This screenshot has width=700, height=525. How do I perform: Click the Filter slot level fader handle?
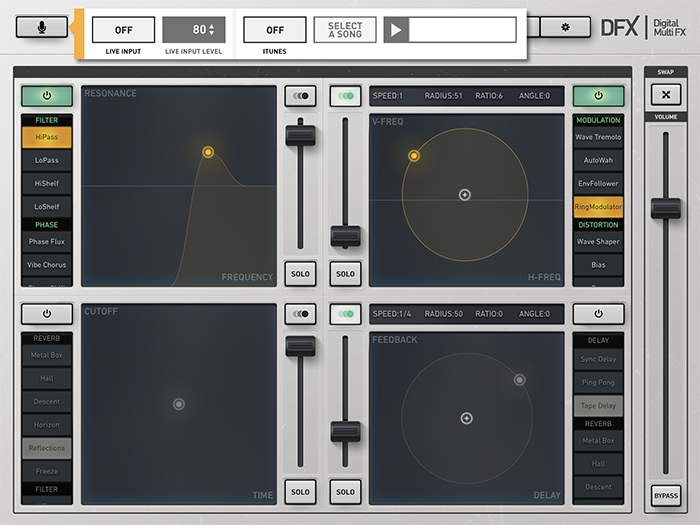click(300, 136)
